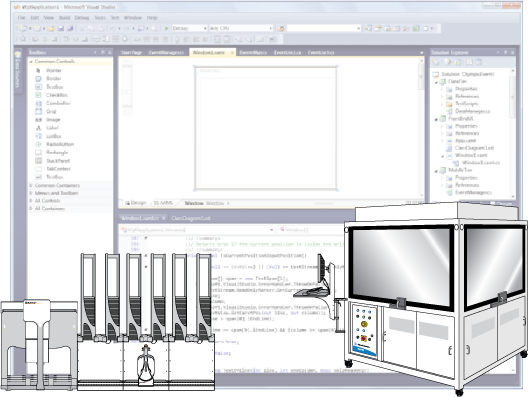The height and width of the screenshot is (397, 528).
Task: Select the StackPanel control in Toolbox
Action: coord(58,161)
